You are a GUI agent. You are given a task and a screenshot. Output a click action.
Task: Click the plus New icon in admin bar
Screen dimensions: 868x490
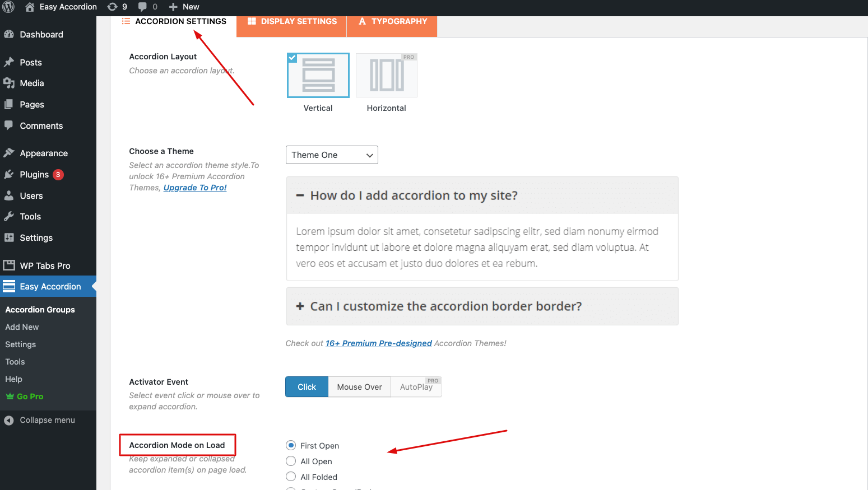coord(173,7)
